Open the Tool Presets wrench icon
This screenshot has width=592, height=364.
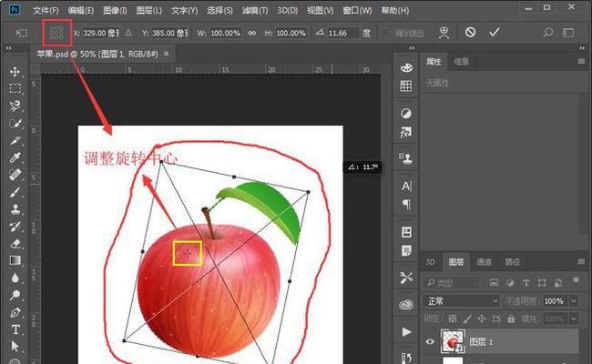coord(406,278)
